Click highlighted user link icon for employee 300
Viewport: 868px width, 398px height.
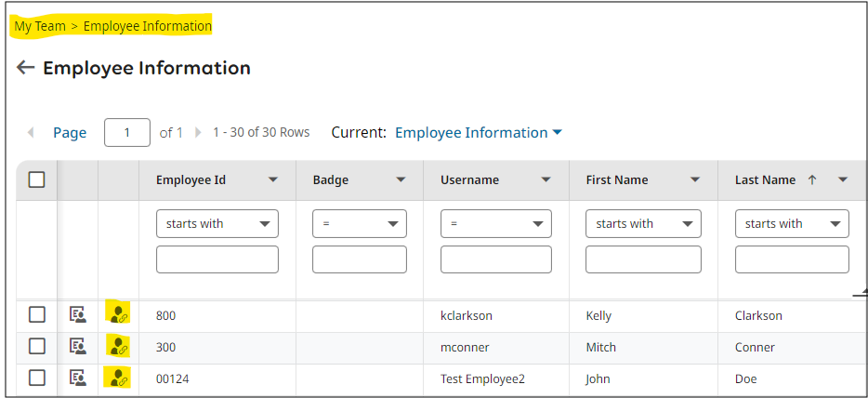[119, 347]
